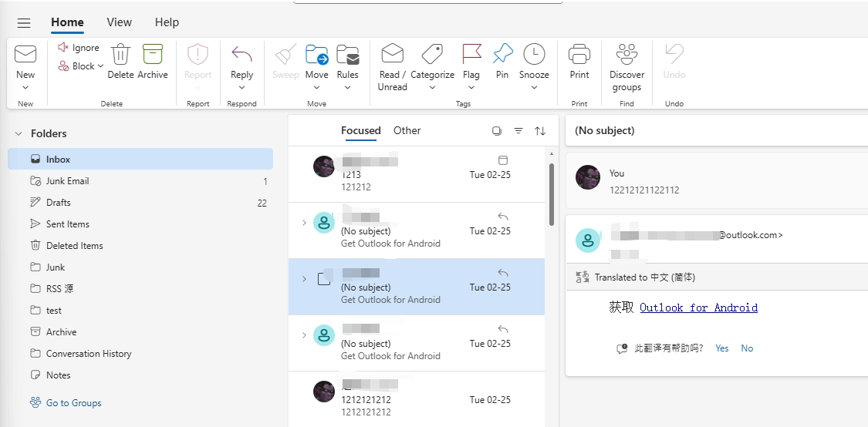Open the Block dropdown arrow
The width and height of the screenshot is (868, 427).
click(x=101, y=66)
